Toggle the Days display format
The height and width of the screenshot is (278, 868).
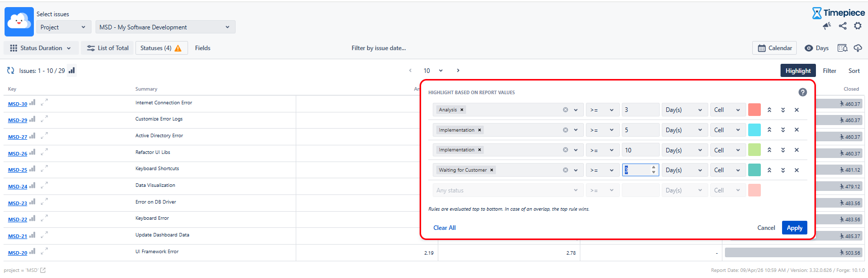(x=816, y=48)
